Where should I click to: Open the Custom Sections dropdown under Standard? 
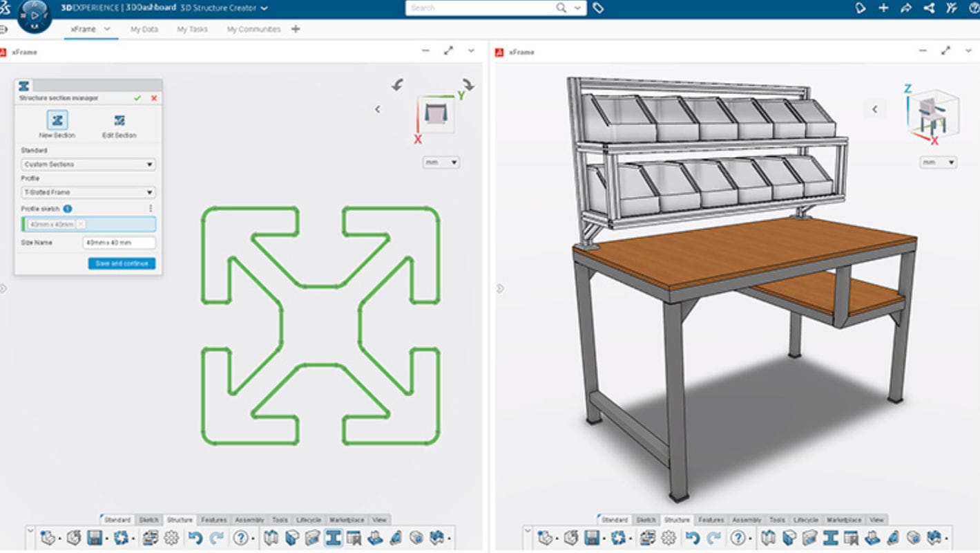(x=87, y=164)
